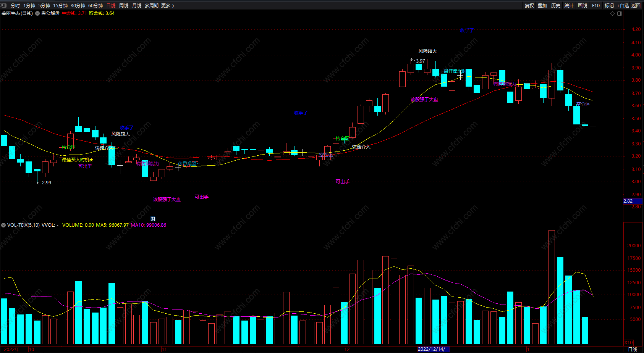
Task: Click the 2022年 year label on time axis
Action: (x=11, y=350)
